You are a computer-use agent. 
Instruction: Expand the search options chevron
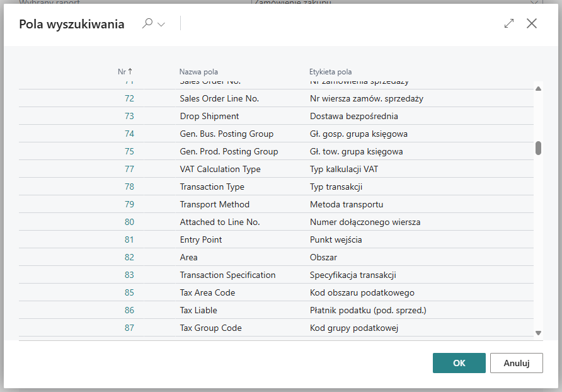click(x=161, y=25)
